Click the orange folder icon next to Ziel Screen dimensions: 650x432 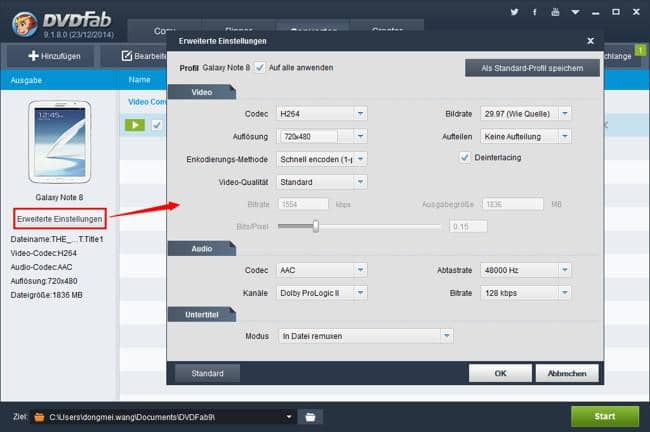click(39, 417)
